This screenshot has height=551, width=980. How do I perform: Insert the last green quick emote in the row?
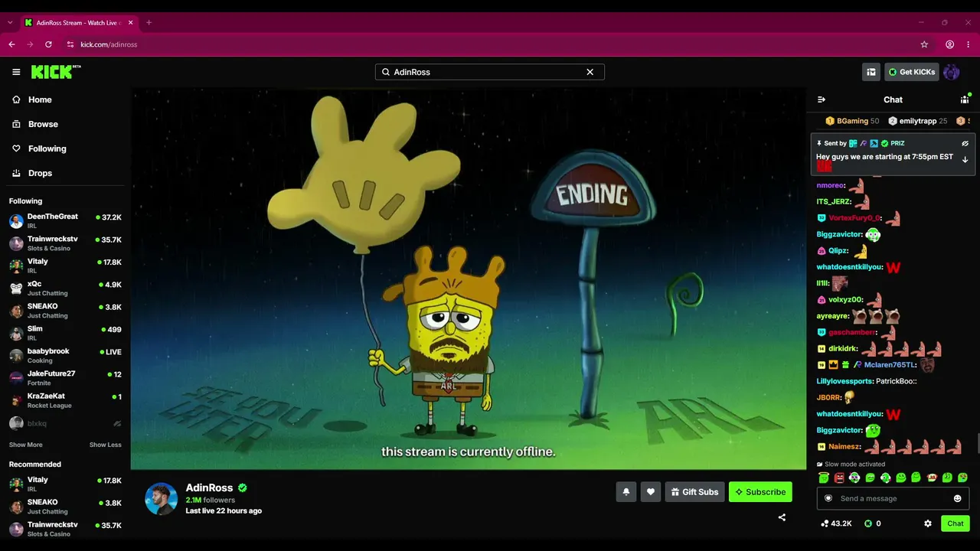pyautogui.click(x=962, y=478)
